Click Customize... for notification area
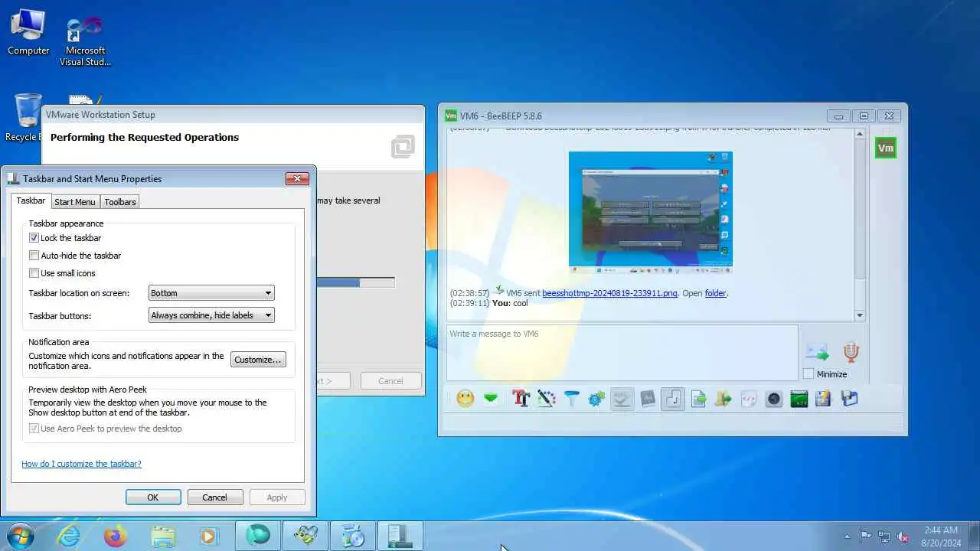The height and width of the screenshot is (551, 980). [258, 360]
